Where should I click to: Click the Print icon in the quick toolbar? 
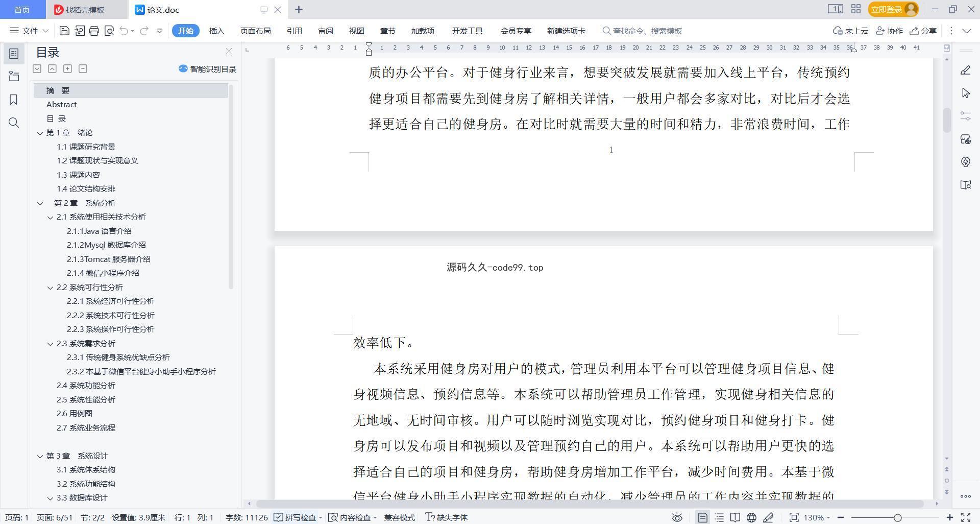[x=94, y=31]
